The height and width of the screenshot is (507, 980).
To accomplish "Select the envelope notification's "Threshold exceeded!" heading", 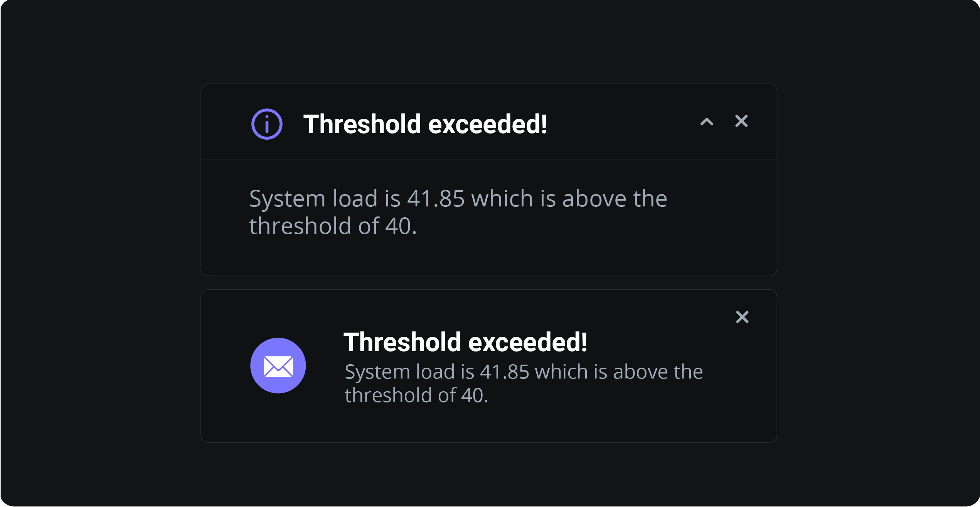I will (465, 342).
